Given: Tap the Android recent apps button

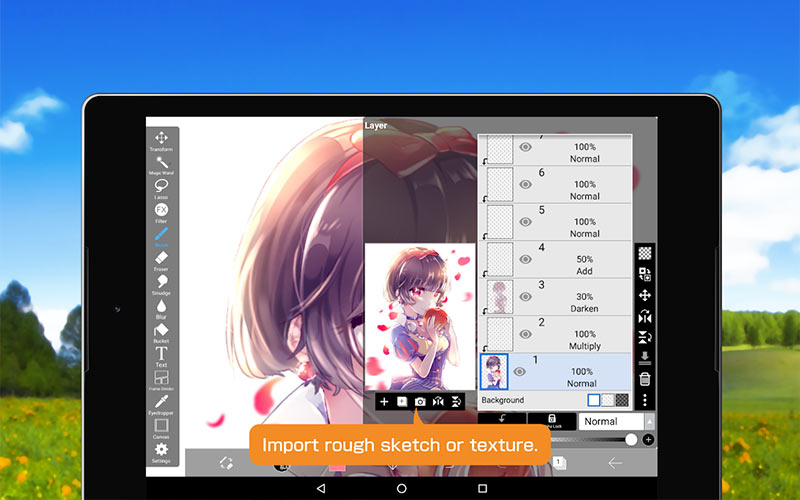Looking at the screenshot, I should (x=482, y=488).
